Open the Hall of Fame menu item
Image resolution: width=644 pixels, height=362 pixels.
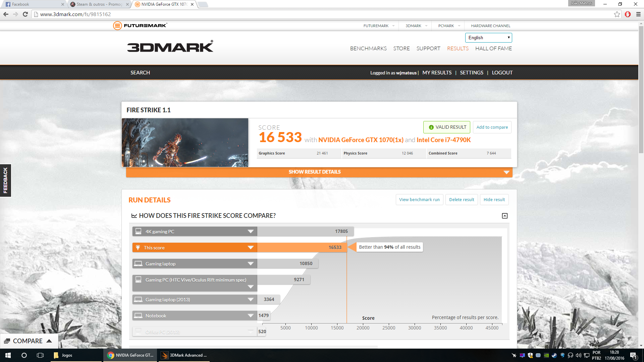[493, 49]
